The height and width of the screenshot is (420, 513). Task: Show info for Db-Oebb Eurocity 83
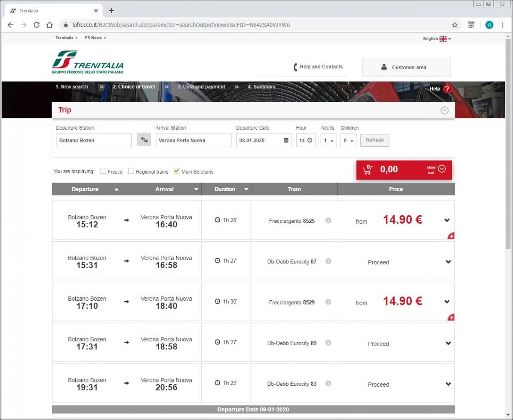coord(328,384)
